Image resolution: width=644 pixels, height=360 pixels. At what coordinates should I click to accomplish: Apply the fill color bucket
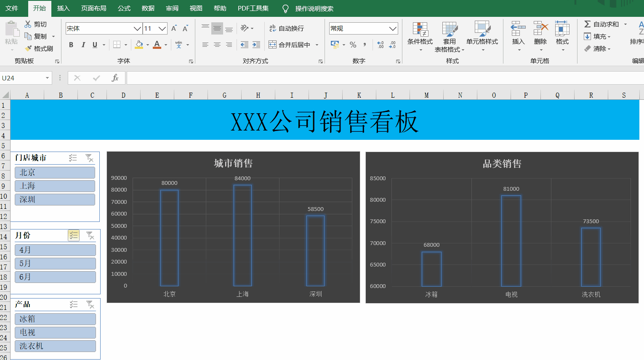pos(139,45)
